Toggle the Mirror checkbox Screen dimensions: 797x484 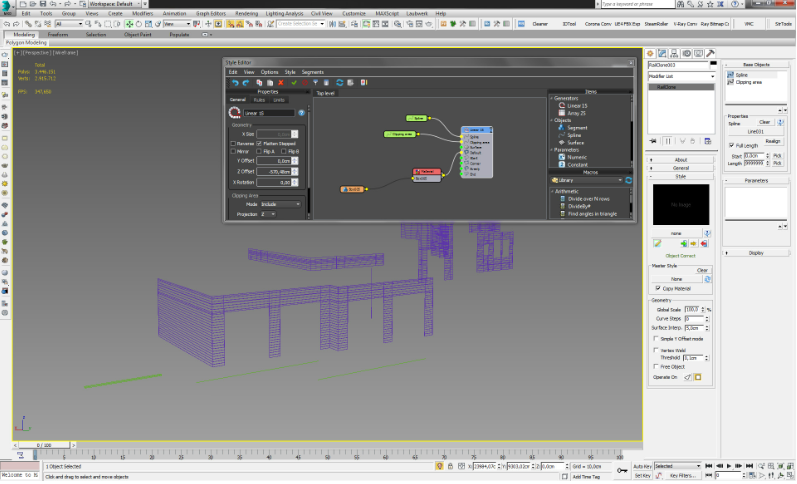tap(233, 152)
